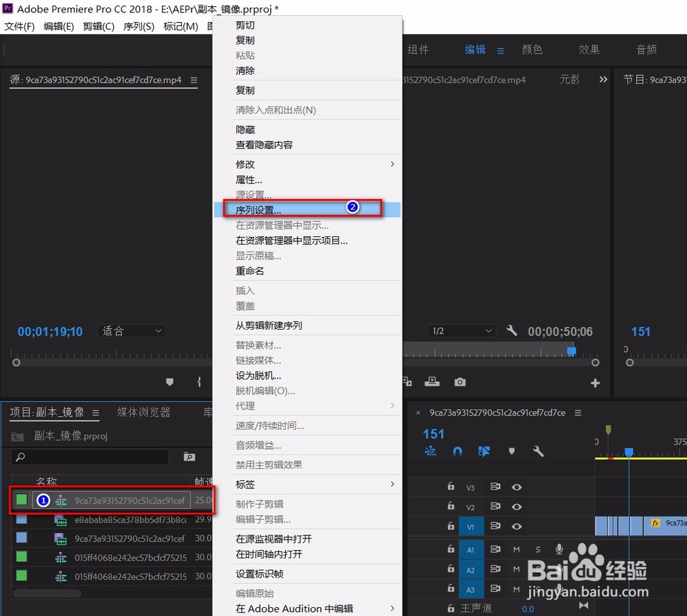
Task: Toggle V1 track output eye
Action: [x=517, y=526]
